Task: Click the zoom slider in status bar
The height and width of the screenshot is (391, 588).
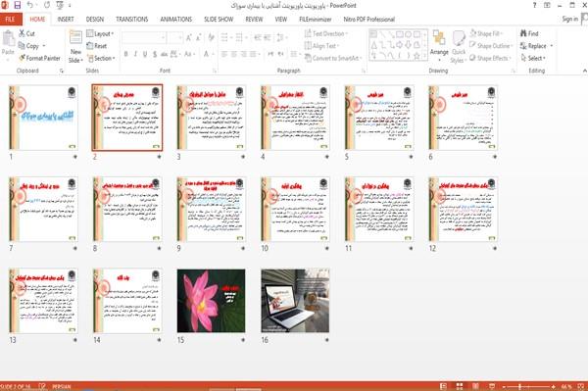Action: (x=529, y=386)
